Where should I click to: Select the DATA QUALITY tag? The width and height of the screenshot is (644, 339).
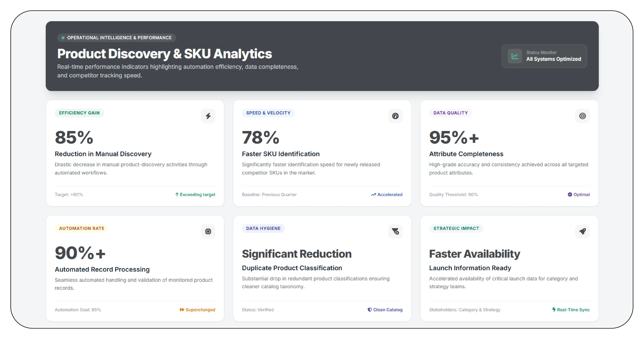click(451, 113)
